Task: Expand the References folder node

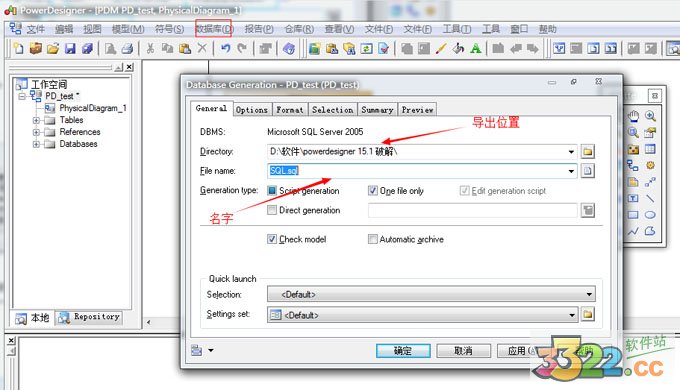Action: 36,132
